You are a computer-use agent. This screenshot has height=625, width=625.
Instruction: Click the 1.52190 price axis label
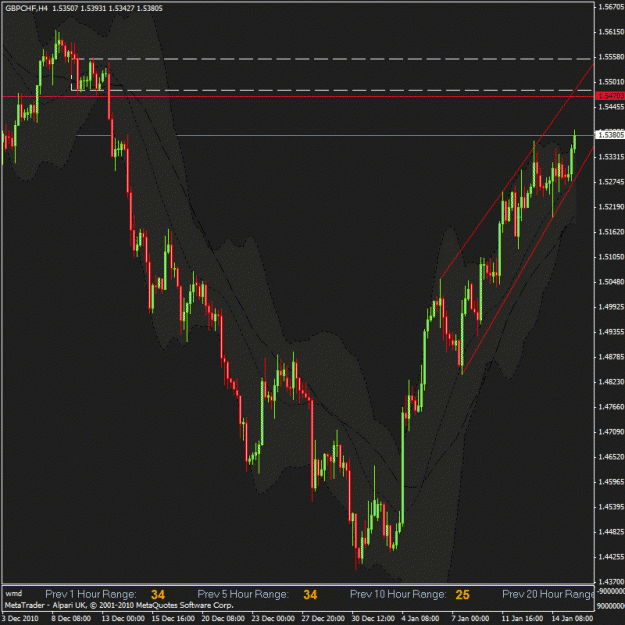click(611, 207)
